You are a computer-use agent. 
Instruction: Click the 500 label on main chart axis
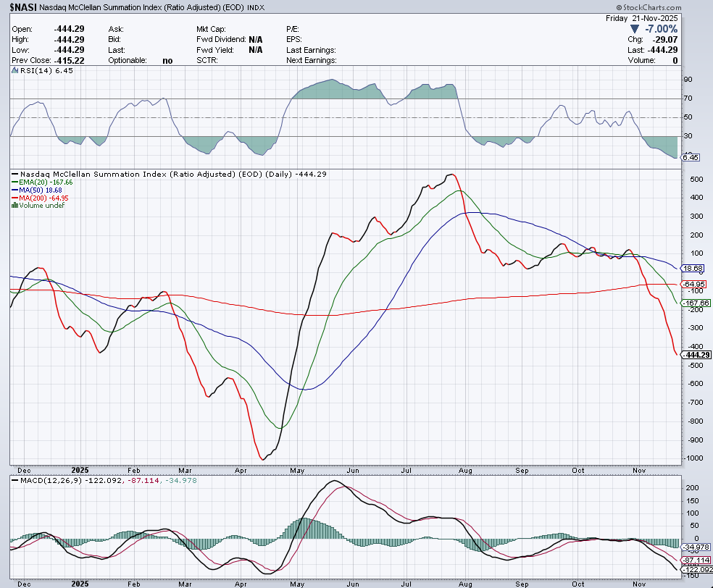(696, 179)
